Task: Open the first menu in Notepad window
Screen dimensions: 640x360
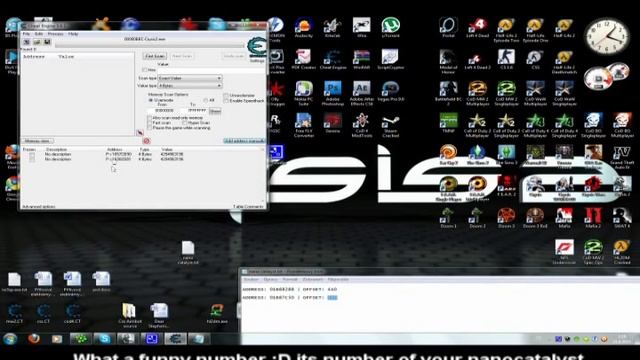Action: (x=251, y=280)
